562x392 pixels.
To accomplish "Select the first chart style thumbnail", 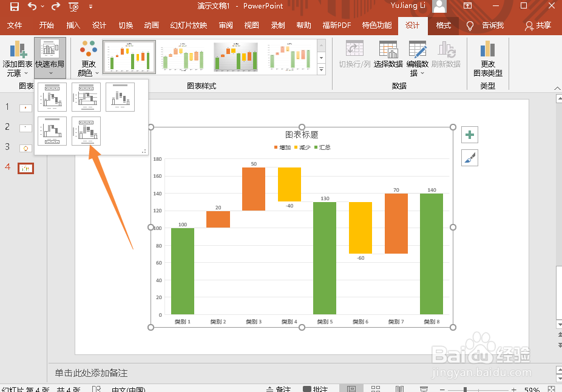I will pos(129,57).
